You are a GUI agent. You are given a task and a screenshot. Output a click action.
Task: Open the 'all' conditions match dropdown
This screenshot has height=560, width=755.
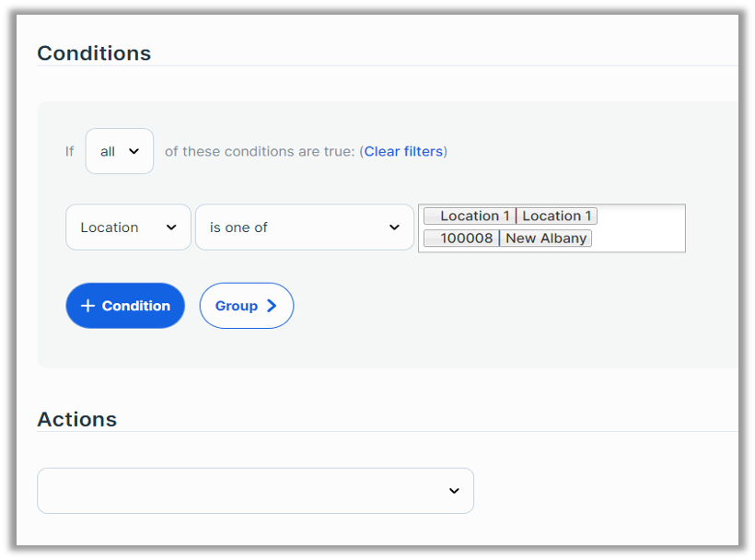tap(119, 151)
